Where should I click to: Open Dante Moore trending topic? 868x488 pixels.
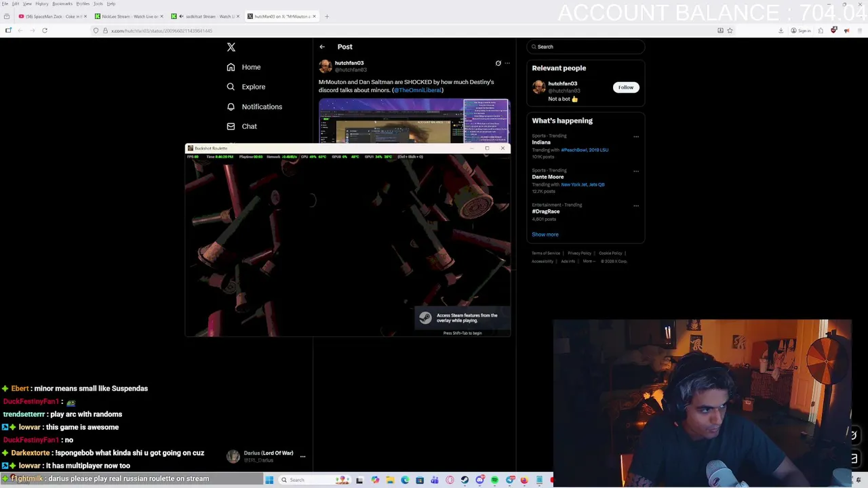547,177
